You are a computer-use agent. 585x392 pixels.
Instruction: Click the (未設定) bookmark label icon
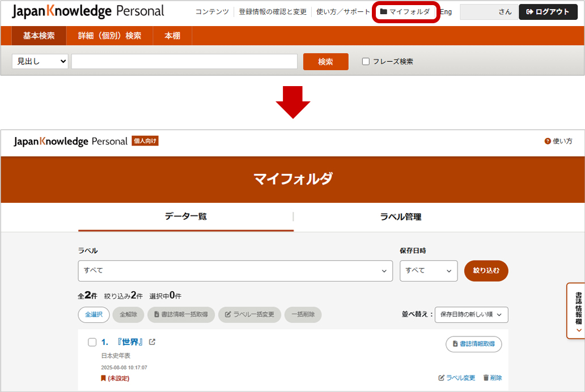click(x=103, y=377)
